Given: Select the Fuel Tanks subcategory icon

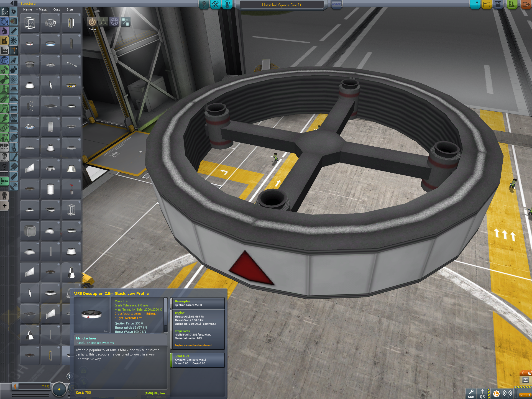Looking at the screenshot, I should tap(14, 21).
